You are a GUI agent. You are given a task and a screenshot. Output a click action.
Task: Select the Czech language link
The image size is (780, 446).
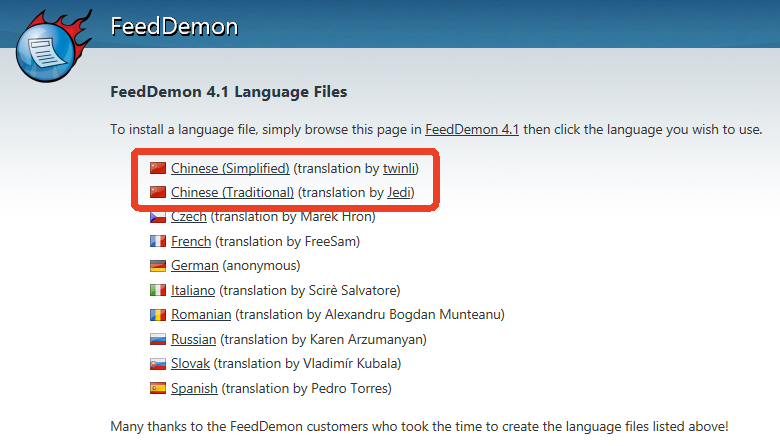pos(189,217)
